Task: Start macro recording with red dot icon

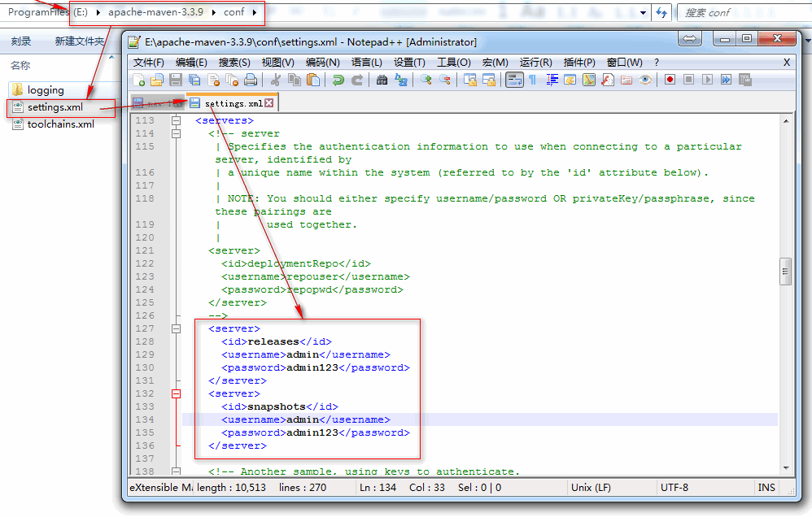Action: tap(670, 80)
